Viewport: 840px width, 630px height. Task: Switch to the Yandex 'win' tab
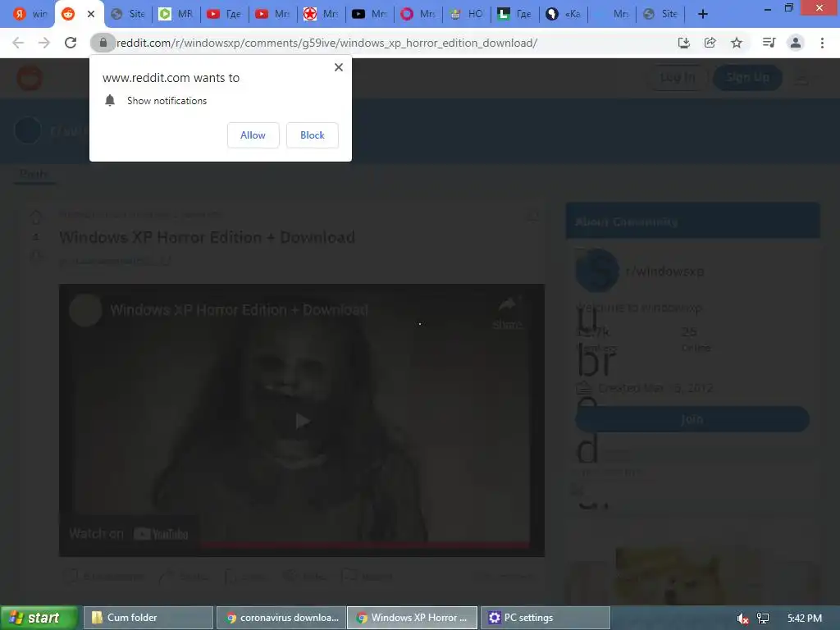coord(30,15)
